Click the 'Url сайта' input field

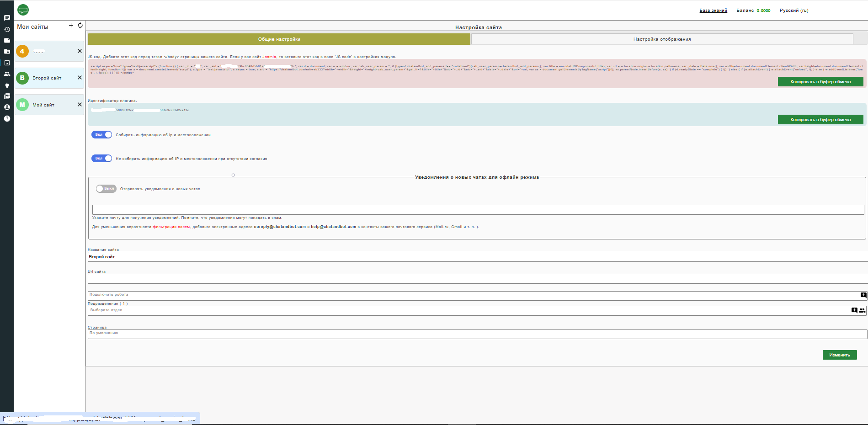pos(475,279)
